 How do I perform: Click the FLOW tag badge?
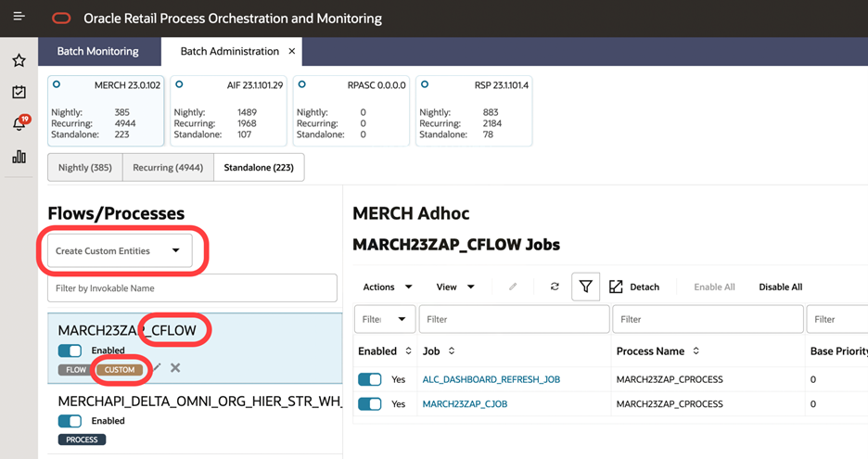tap(76, 369)
